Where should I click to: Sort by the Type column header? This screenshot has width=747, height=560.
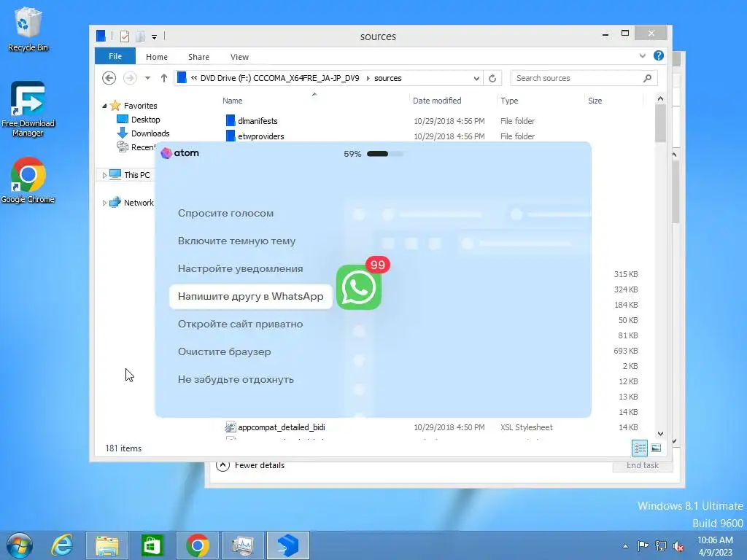[509, 101]
